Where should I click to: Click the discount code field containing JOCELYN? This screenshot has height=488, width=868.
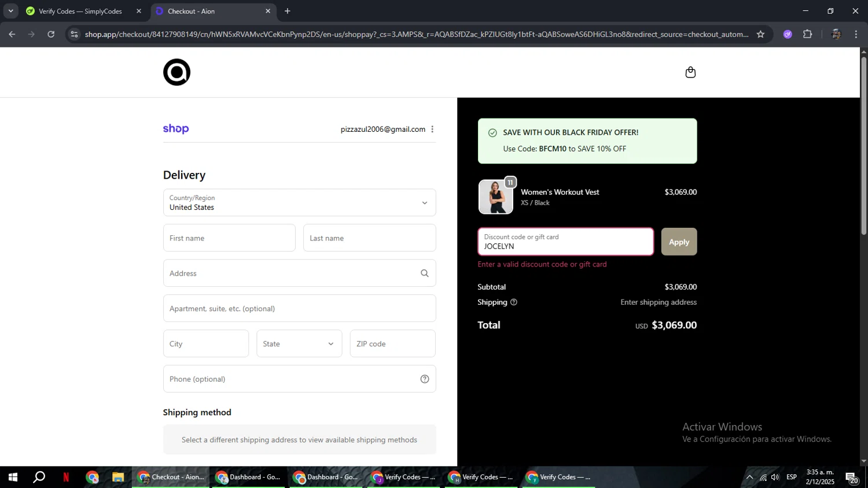click(x=565, y=242)
